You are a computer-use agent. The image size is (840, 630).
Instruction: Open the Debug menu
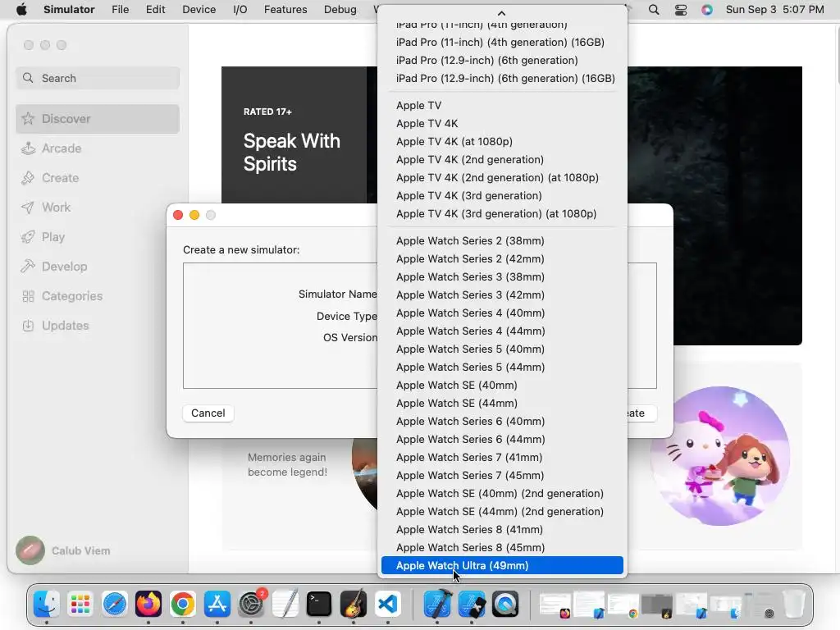pyautogui.click(x=340, y=10)
